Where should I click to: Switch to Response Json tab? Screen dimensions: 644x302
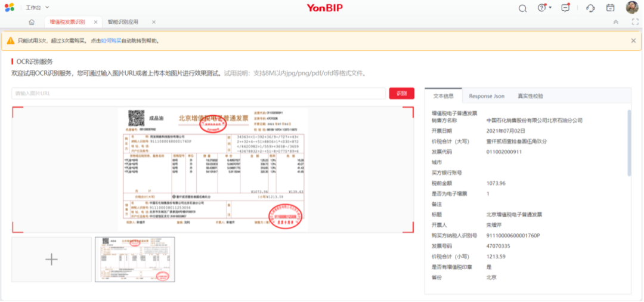[487, 96]
